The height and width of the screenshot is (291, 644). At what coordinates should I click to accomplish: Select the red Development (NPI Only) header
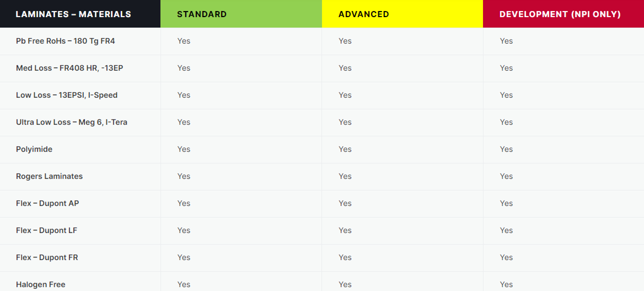(x=560, y=14)
